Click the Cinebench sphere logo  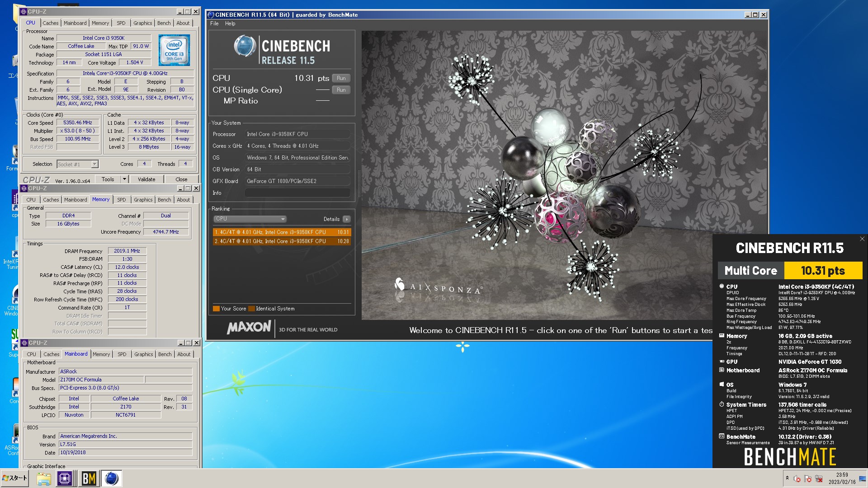(x=245, y=46)
